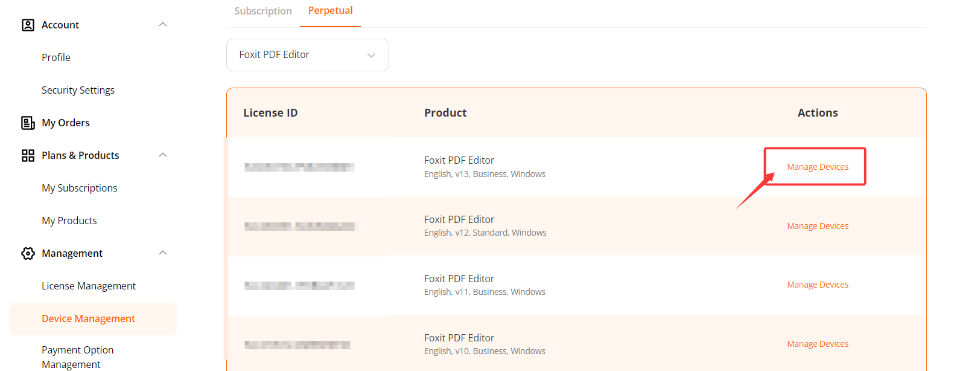Click the blurred License ID in v13 row
This screenshot has width=980, height=371.
point(299,167)
